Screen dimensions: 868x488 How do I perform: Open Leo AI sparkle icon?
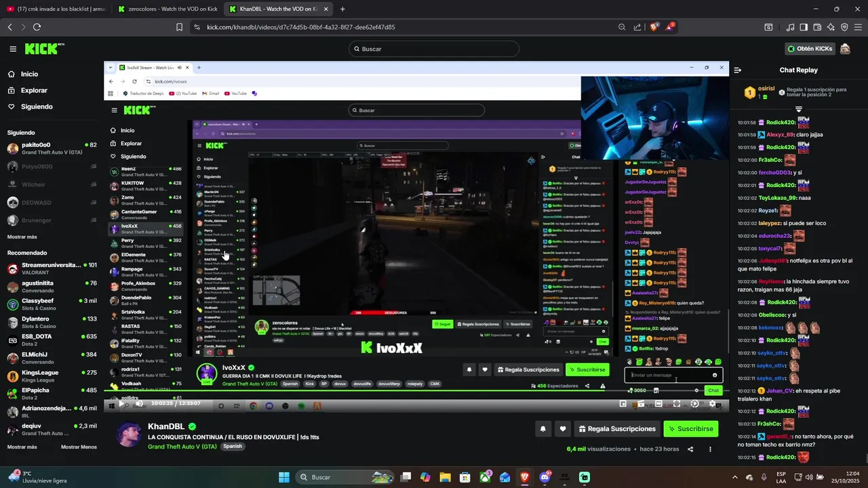(x=831, y=27)
